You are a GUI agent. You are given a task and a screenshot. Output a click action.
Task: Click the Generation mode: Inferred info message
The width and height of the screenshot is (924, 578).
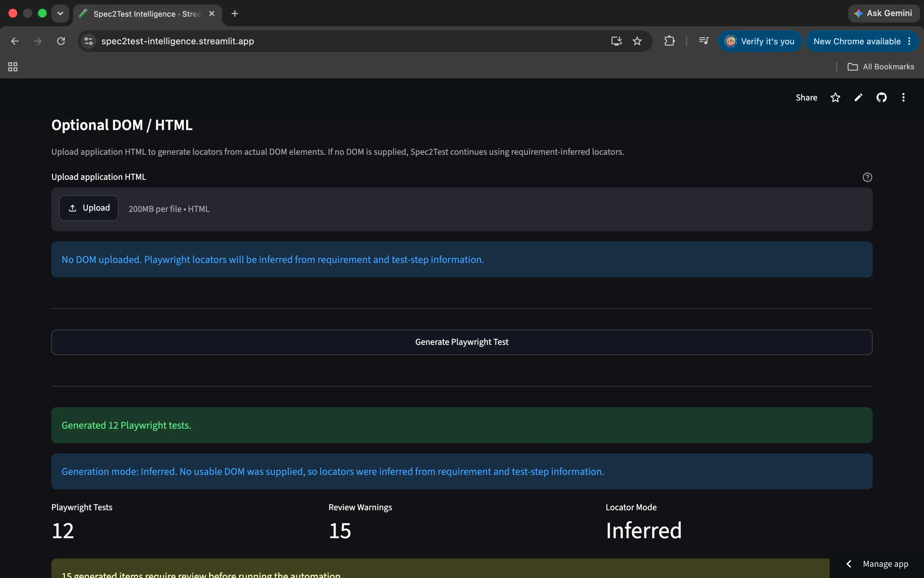462,471
